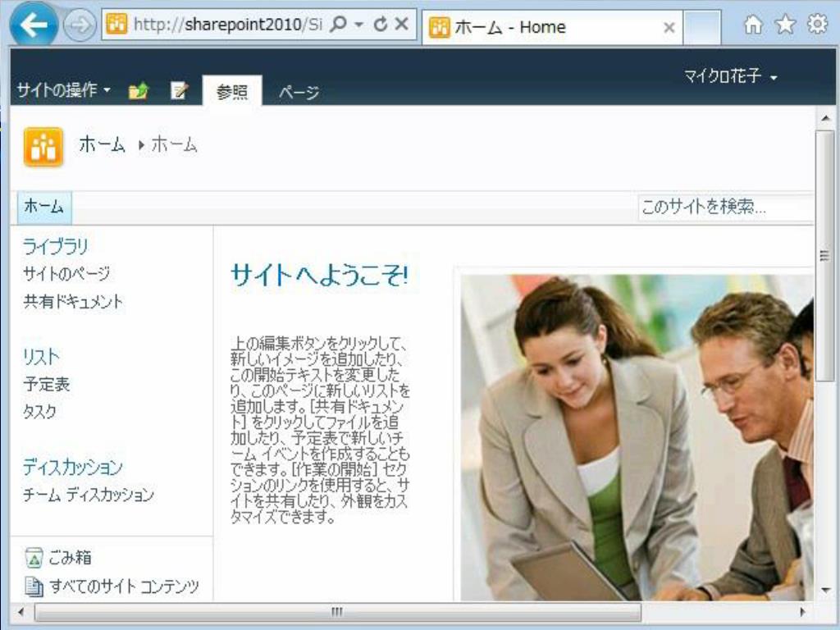Open チーム ディスカッション board

pyautogui.click(x=89, y=494)
